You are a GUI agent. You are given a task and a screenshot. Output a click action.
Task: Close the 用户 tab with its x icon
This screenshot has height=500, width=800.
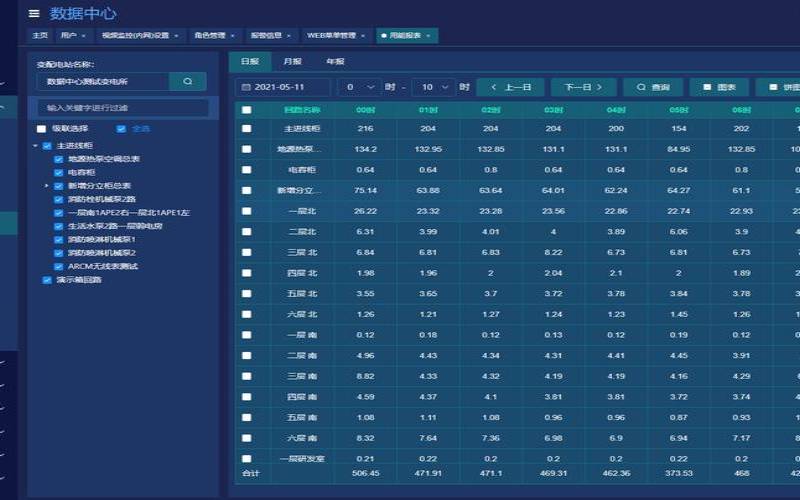82,36
